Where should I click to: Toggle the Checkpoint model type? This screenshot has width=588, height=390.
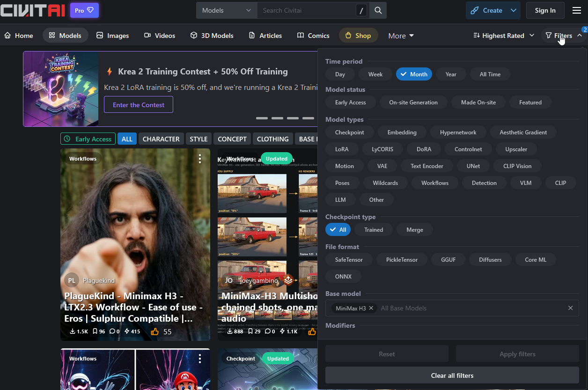[349, 132]
